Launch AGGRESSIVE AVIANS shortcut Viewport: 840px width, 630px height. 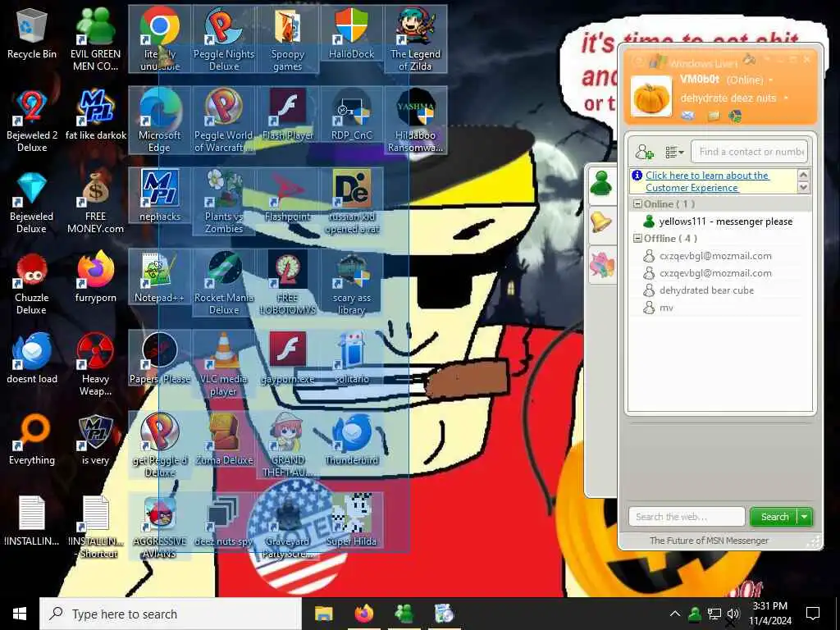tap(159, 527)
